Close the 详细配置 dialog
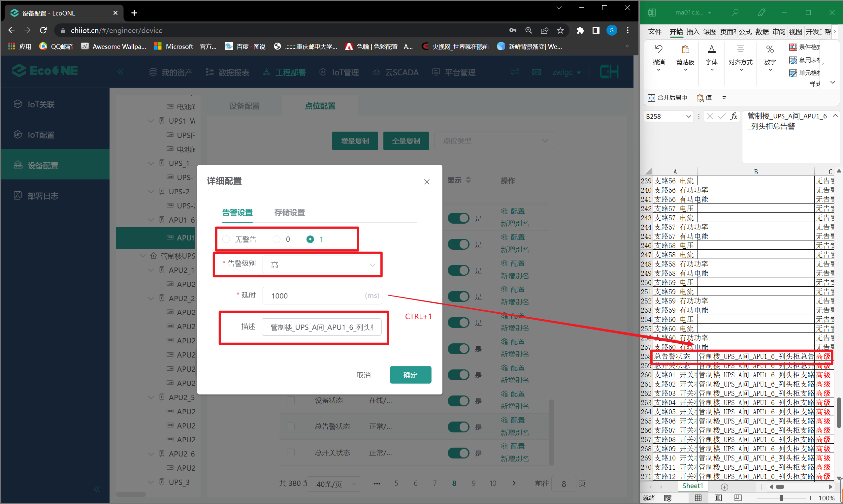 (427, 182)
